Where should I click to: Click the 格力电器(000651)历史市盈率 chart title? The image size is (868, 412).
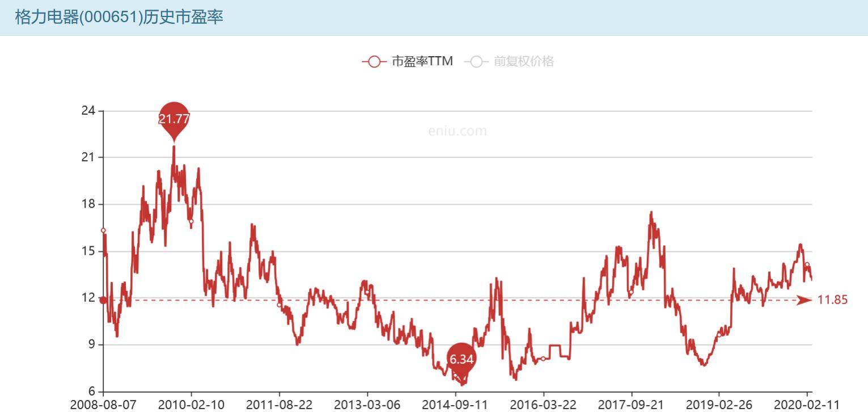tap(119, 17)
